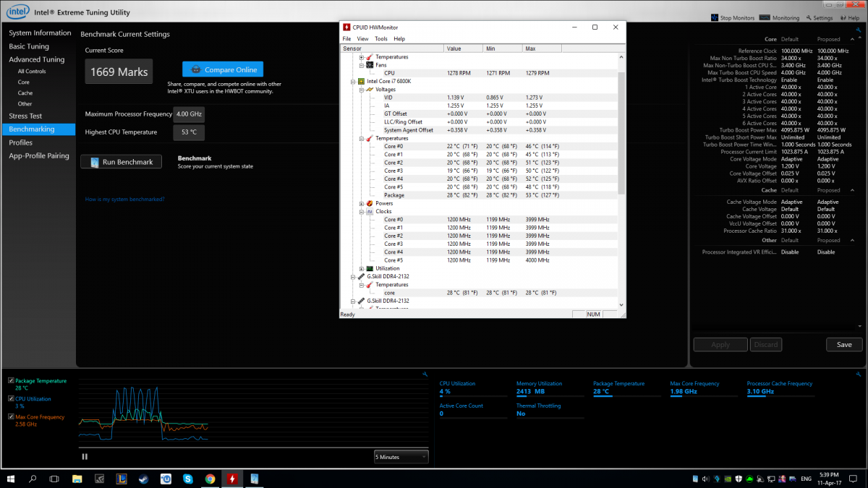Open the Windows Start menu
Screen dimensions: 868x488
tap(11, 479)
